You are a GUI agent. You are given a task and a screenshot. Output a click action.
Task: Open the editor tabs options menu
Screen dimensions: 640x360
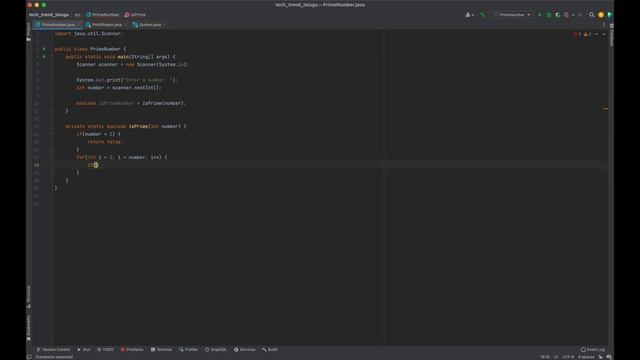point(604,25)
